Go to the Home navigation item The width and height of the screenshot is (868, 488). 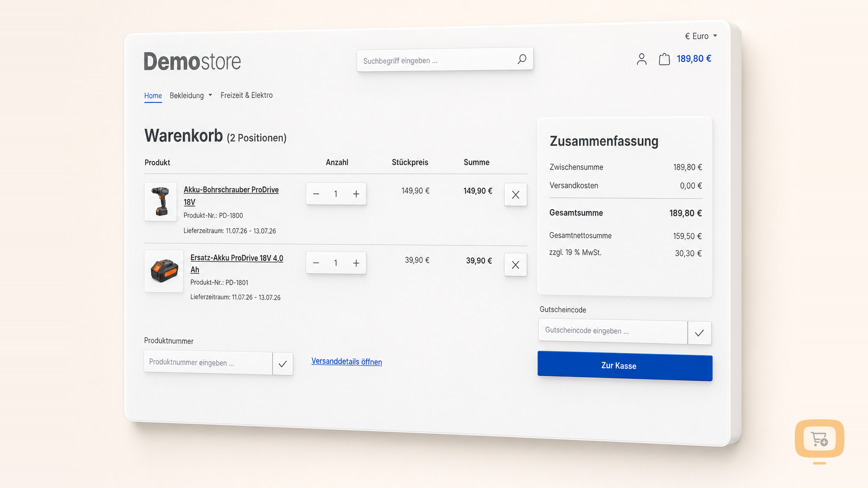click(153, 96)
